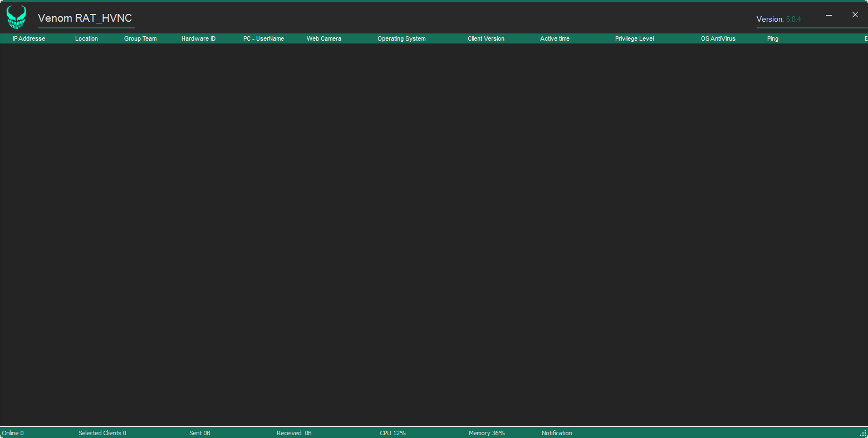Select the Group Team column header
This screenshot has height=438, width=868.
[x=140, y=38]
